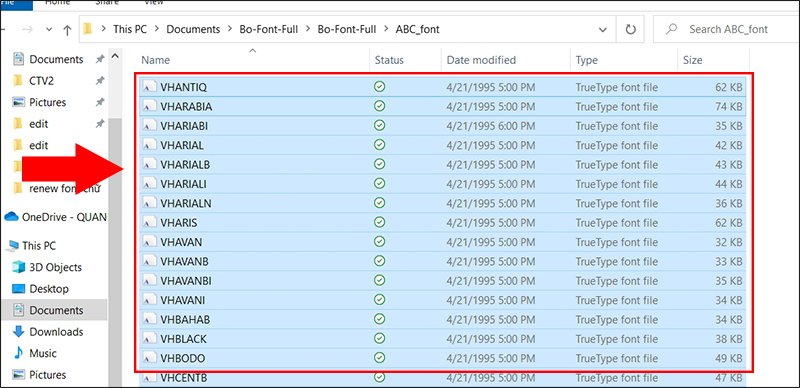Open the Share ribbon tab
This screenshot has width=800, height=388.
107,2
